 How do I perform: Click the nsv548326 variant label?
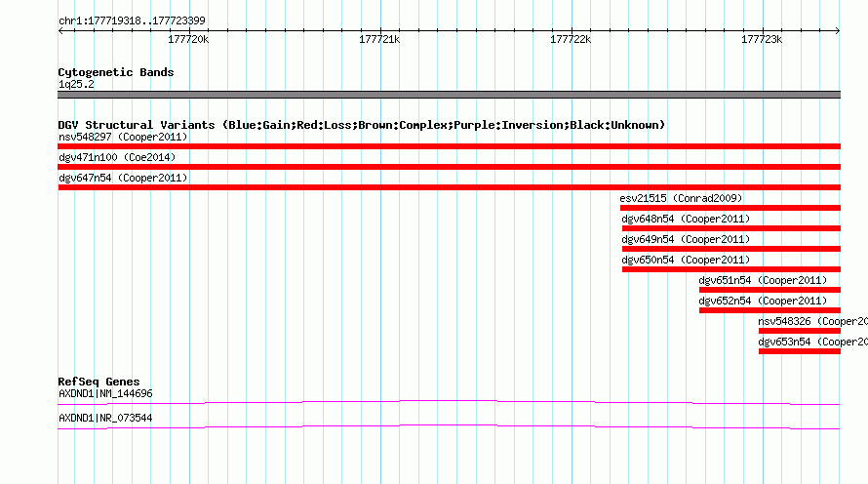pyautogui.click(x=812, y=321)
